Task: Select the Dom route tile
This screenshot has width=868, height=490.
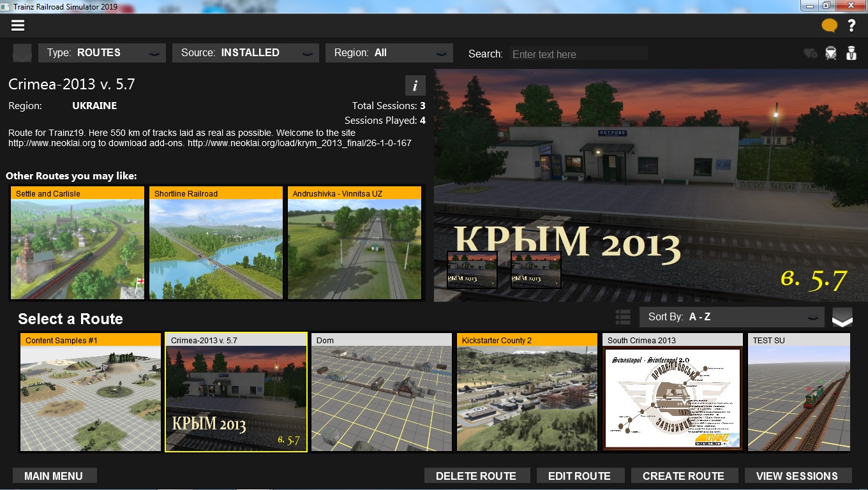Action: tap(382, 392)
